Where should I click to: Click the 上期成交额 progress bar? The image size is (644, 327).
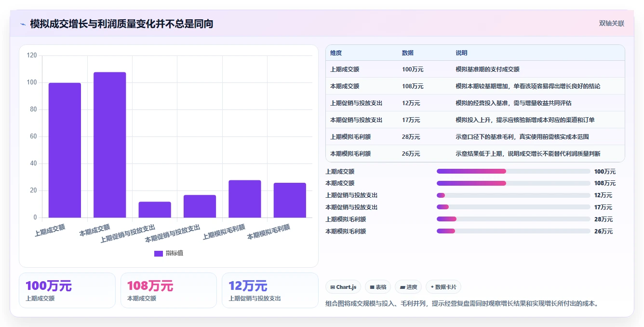513,171
